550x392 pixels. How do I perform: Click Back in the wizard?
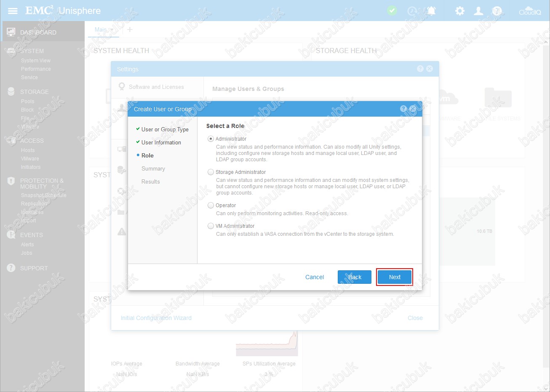click(355, 277)
